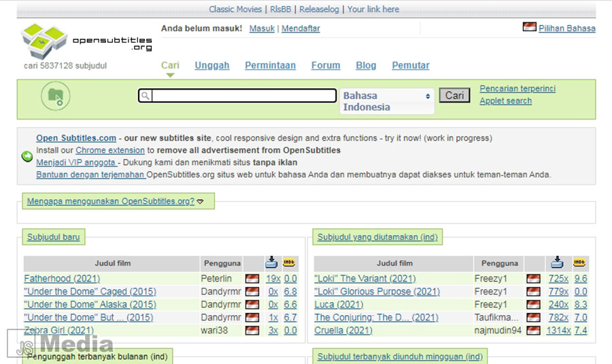
Task: Open Subjudul yang diutamakan (ind) heading
Action: tap(377, 237)
